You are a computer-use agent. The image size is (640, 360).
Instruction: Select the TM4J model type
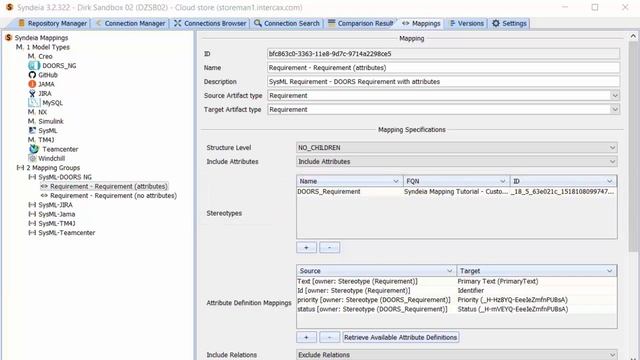[46, 140]
